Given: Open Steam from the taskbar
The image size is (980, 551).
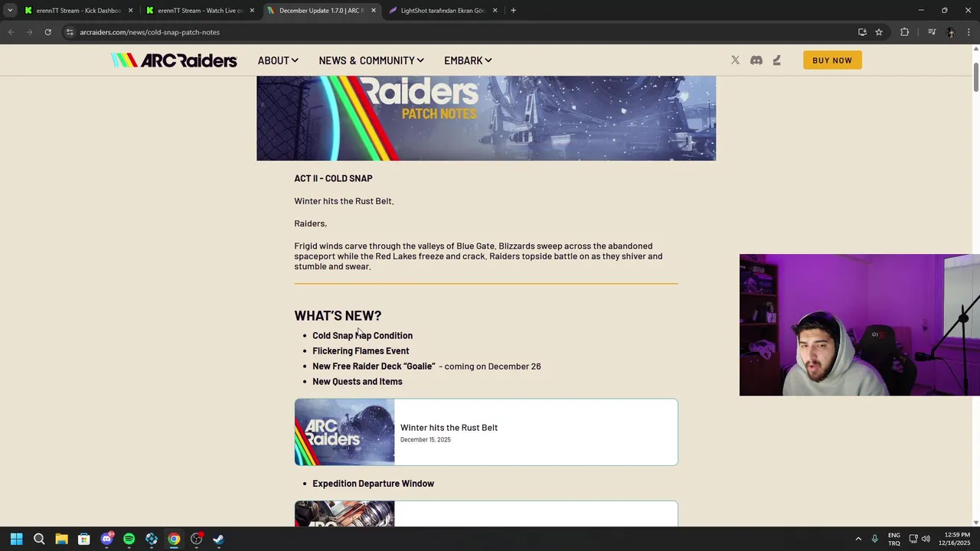Looking at the screenshot, I should click(219, 539).
